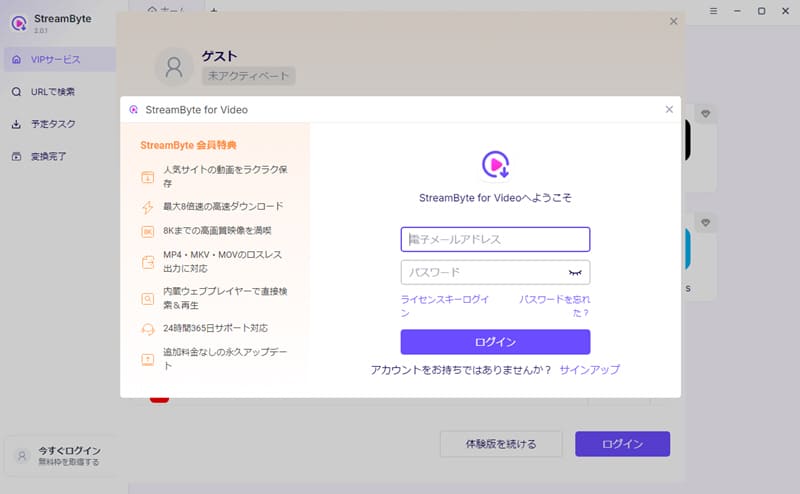The image size is (800, 494).
Task: Click the ライセンスキーログイン link
Action: (x=444, y=306)
